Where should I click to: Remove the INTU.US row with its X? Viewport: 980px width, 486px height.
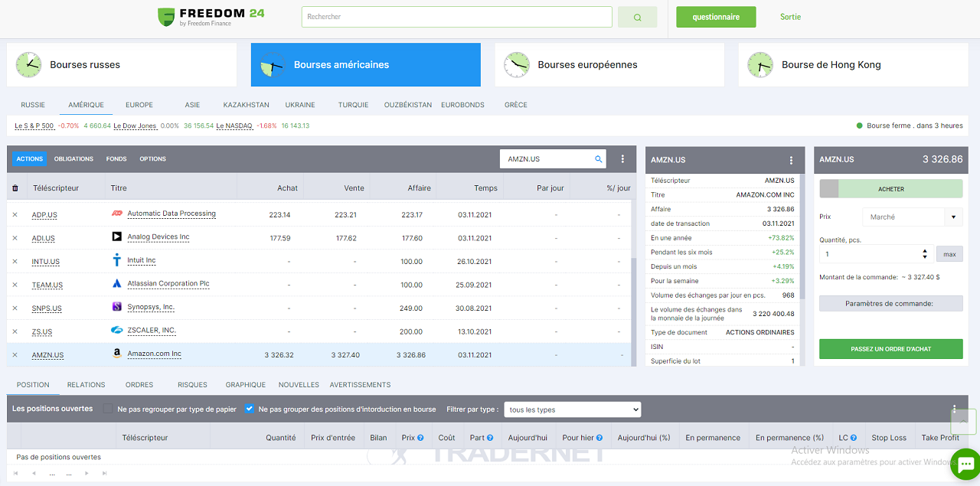(x=15, y=262)
